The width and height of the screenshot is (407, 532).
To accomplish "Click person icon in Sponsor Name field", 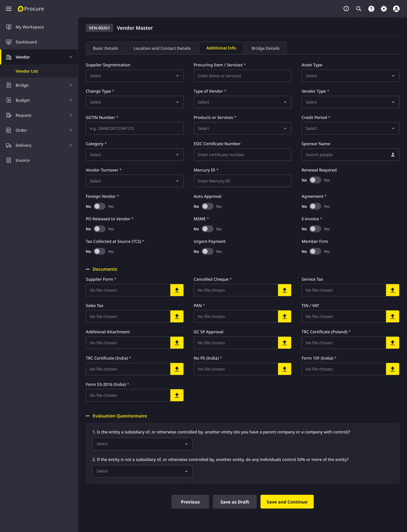I will pyautogui.click(x=393, y=155).
